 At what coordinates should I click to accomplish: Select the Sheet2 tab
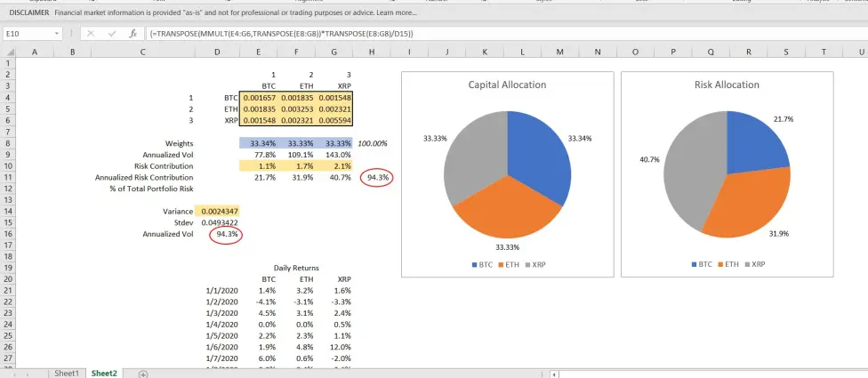click(x=104, y=374)
